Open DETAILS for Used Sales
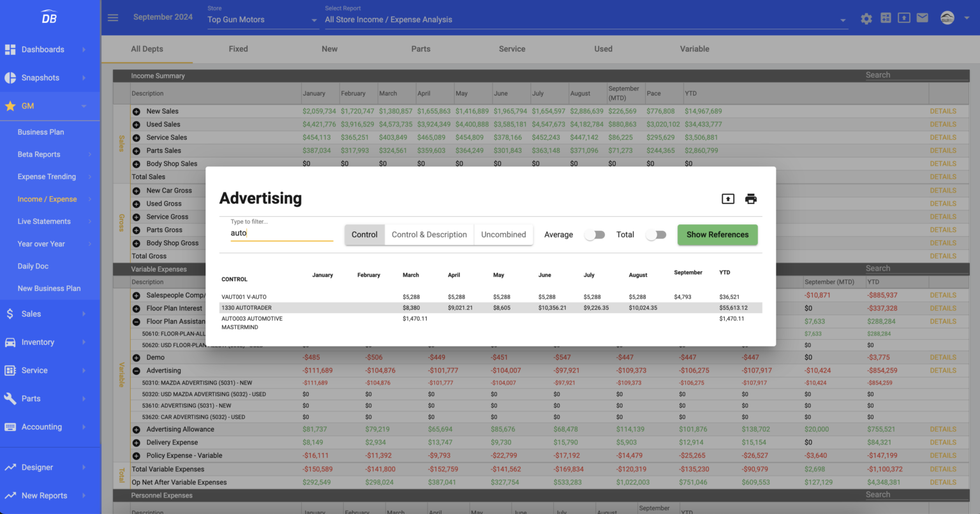 (x=943, y=124)
